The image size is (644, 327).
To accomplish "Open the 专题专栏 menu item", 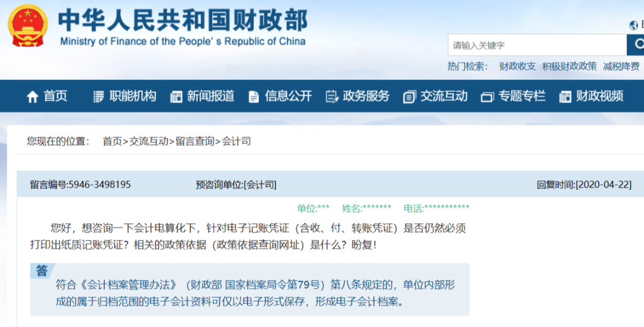I will (522, 96).
